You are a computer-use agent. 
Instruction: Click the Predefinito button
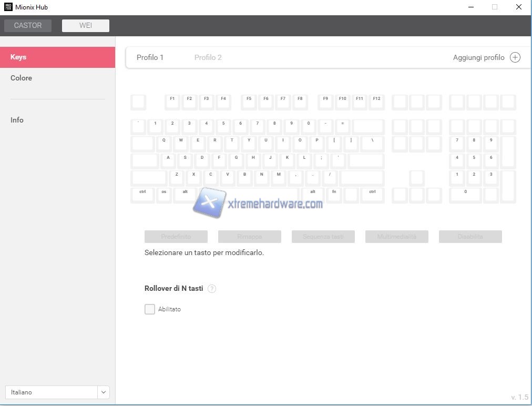tap(176, 237)
